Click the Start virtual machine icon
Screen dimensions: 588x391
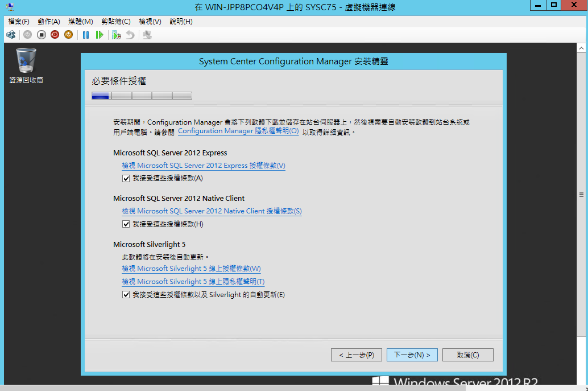(27, 35)
